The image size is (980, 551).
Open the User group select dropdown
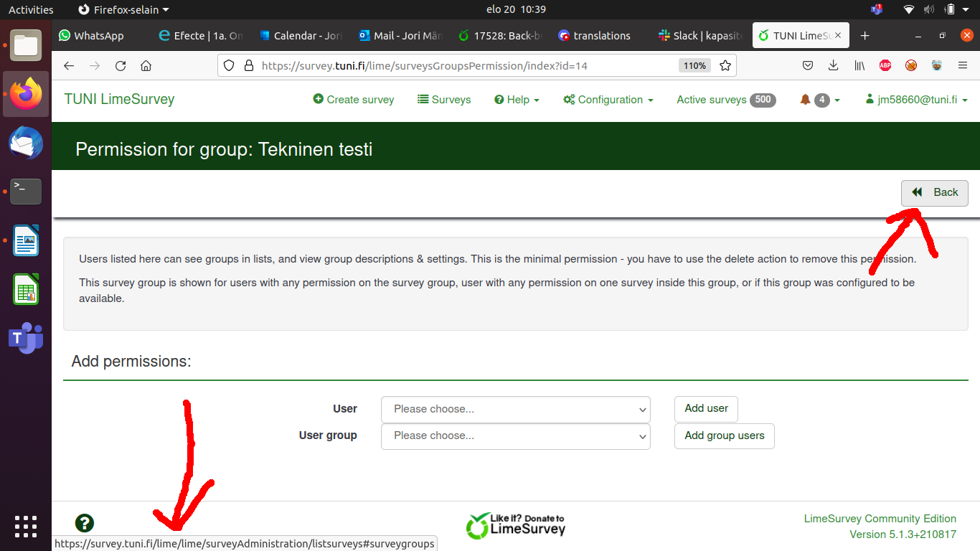click(x=515, y=436)
